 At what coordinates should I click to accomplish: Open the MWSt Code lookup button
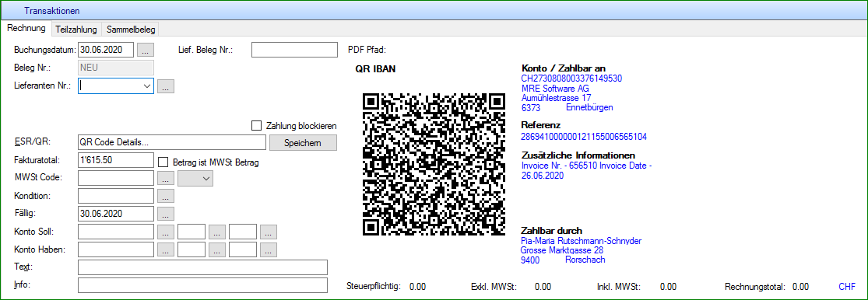pos(166,179)
